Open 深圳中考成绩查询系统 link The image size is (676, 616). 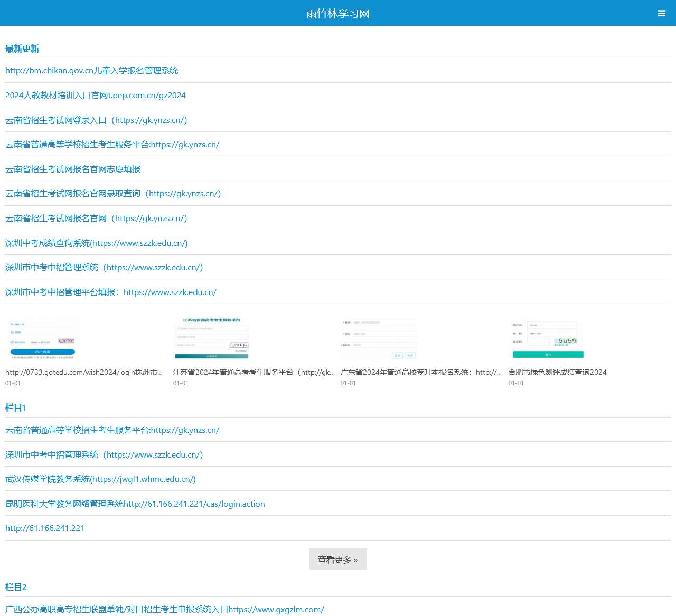pos(97,243)
